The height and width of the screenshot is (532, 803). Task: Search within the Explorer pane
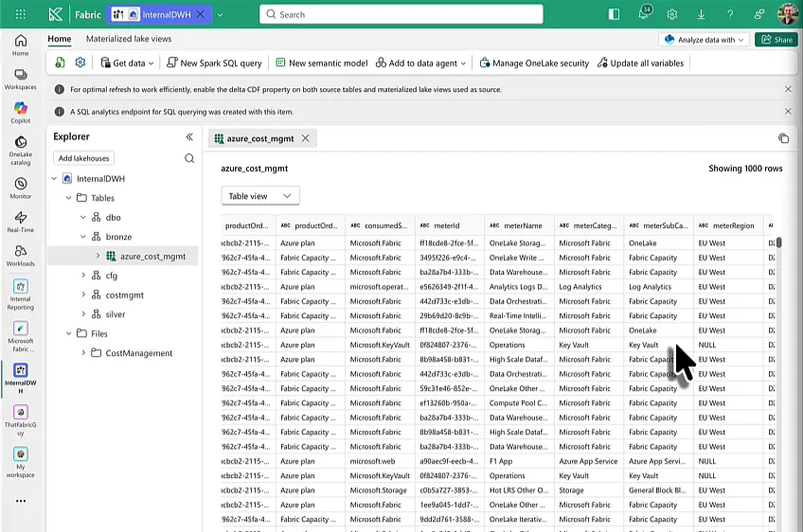pyautogui.click(x=189, y=158)
